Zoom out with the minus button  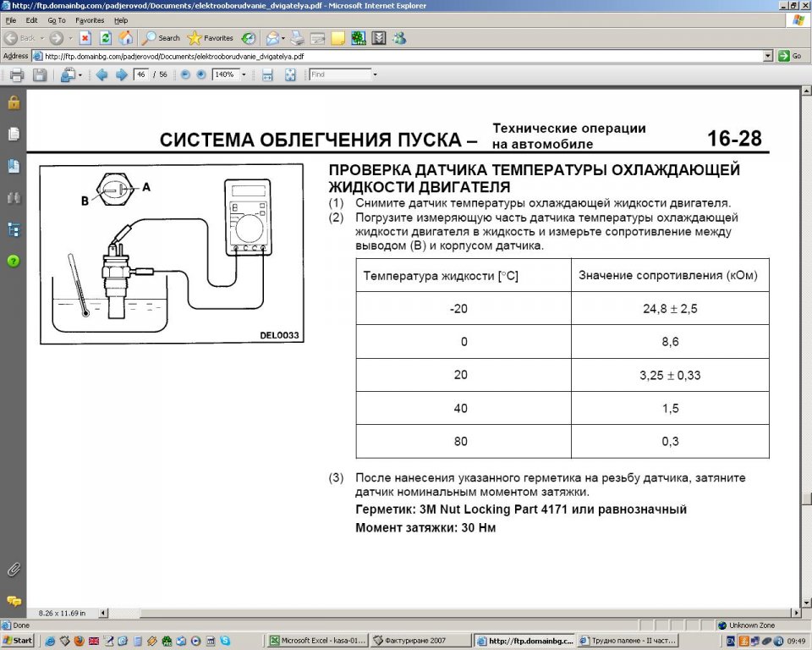tap(185, 74)
